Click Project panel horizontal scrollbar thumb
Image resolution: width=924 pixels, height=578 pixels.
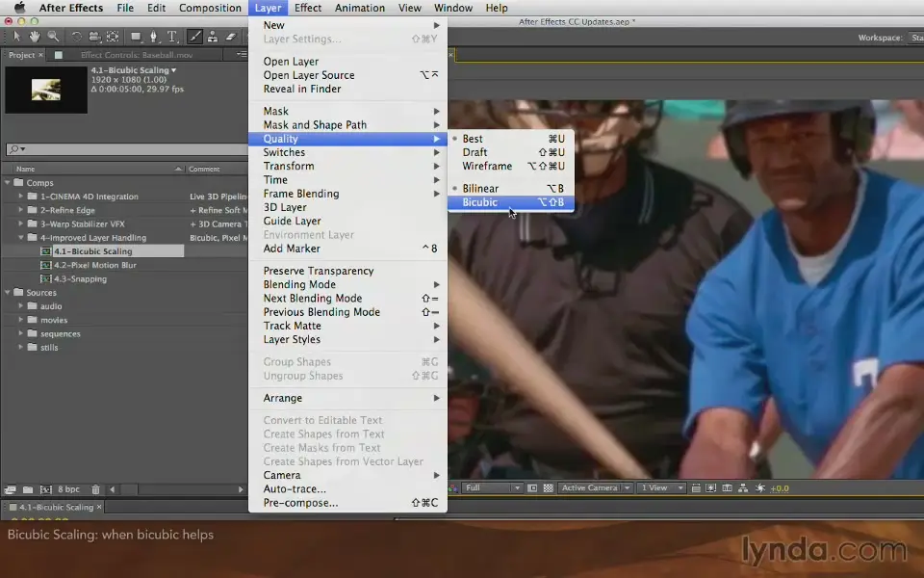pos(129,489)
